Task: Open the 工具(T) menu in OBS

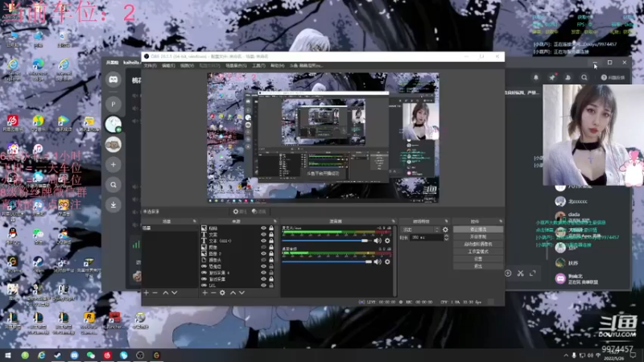Action: [x=258, y=66]
